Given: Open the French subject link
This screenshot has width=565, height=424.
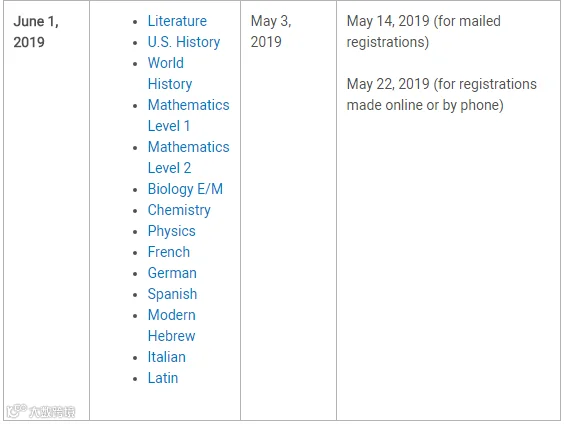Looking at the screenshot, I should pos(169,252).
